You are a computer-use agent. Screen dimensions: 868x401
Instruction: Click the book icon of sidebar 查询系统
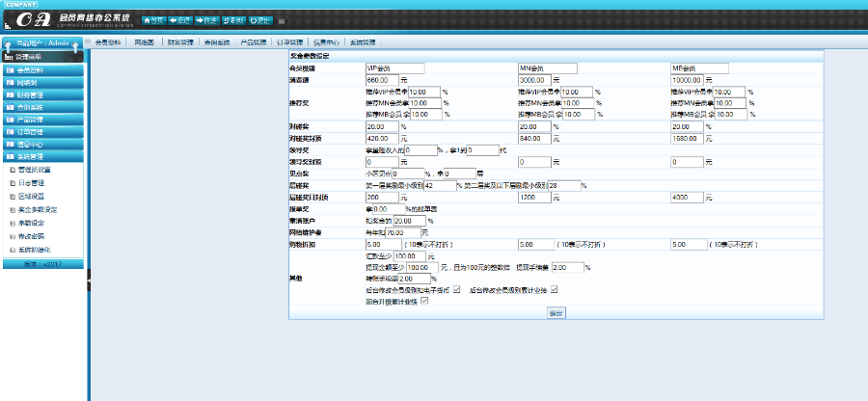click(x=10, y=107)
